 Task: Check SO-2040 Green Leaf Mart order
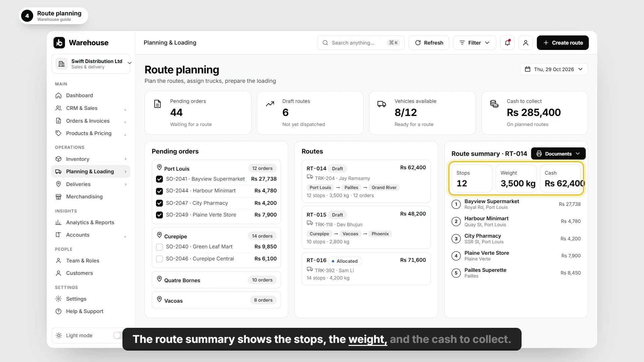(x=159, y=247)
